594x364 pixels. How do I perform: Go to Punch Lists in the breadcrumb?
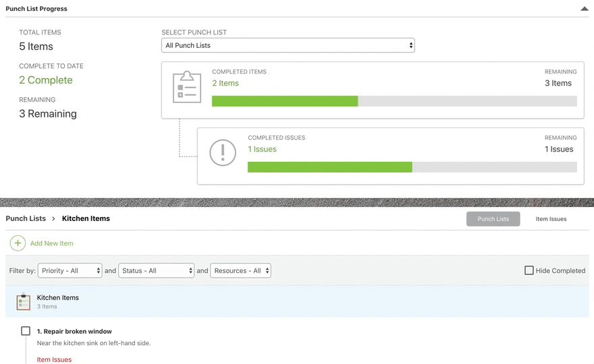tap(26, 218)
